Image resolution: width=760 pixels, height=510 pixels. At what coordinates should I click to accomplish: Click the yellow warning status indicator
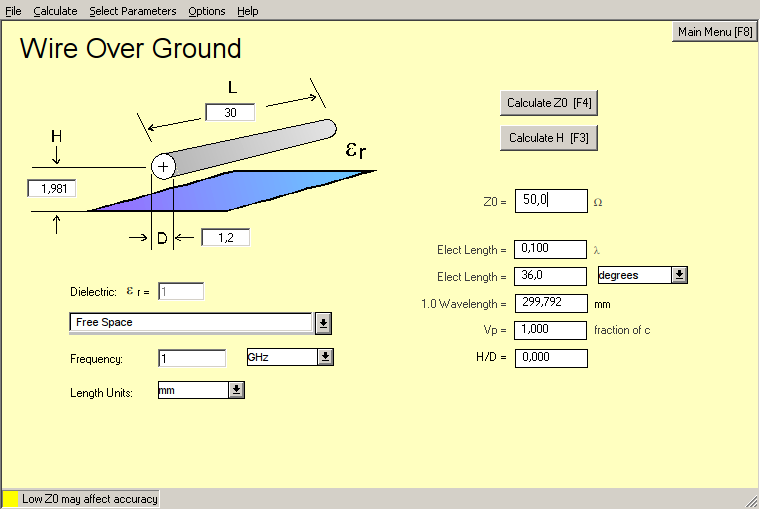11,499
